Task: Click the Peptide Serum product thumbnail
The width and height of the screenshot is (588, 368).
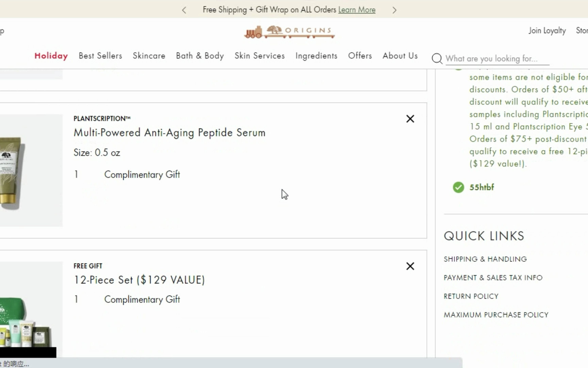Action: (x=31, y=170)
